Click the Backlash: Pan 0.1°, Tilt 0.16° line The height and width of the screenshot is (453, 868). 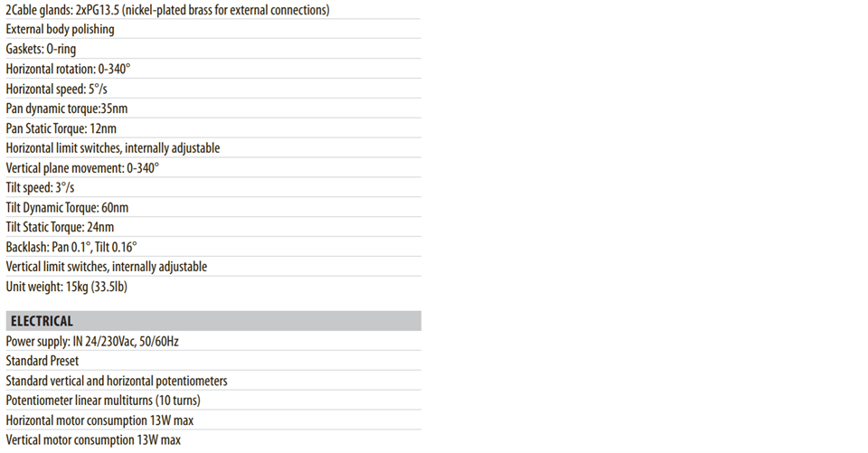point(71,247)
